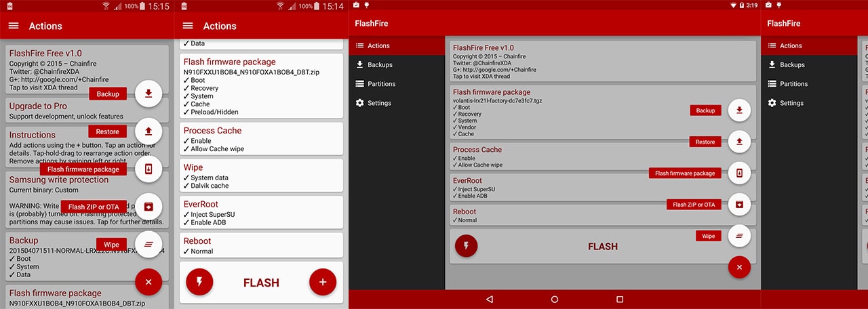Open FlashFire Free v1.0 card on 15:15 phone

(87, 69)
